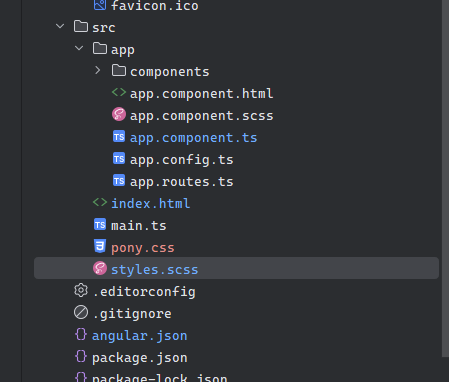
Task: Click the HTML icon beside app.component.html
Action: point(119,92)
